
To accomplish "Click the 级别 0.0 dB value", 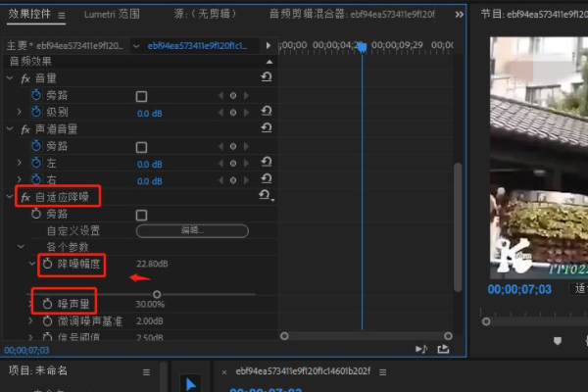I will point(150,114).
